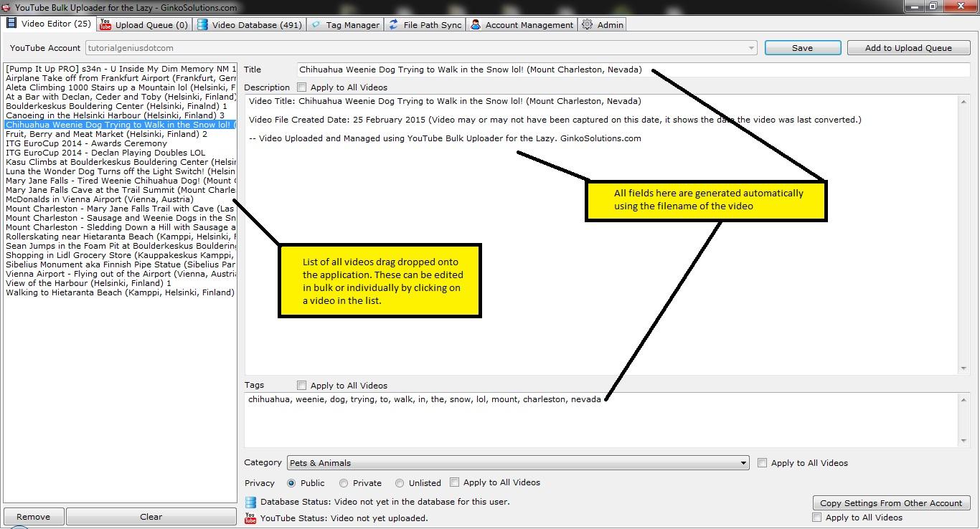The width and height of the screenshot is (980, 529).
Task: Expand the Category dropdown showing Pets & Animals
Action: coord(518,463)
